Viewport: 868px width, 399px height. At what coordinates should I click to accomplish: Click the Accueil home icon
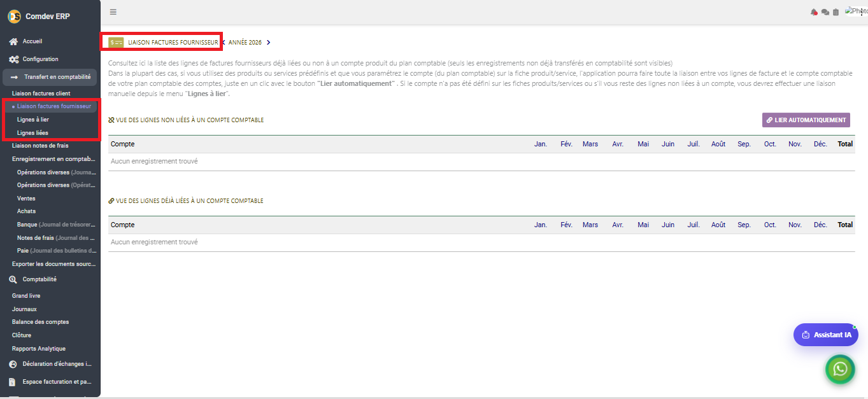(x=13, y=41)
